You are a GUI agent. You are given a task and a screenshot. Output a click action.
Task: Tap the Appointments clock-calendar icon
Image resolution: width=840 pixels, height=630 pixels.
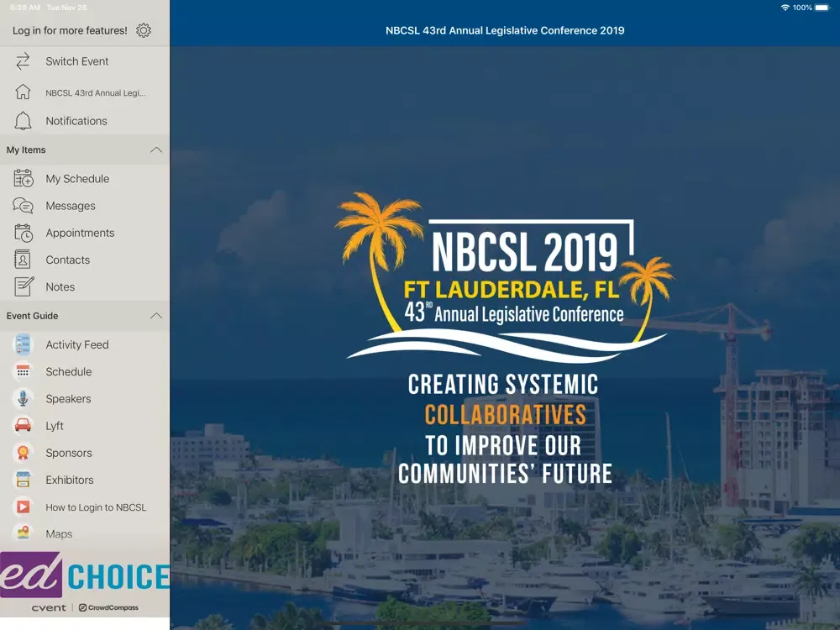(23, 233)
